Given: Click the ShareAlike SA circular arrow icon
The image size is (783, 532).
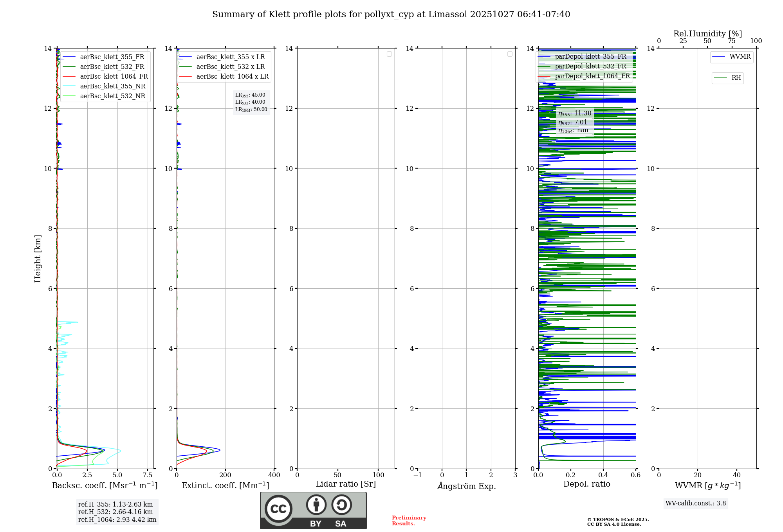Looking at the screenshot, I should coord(341,505).
